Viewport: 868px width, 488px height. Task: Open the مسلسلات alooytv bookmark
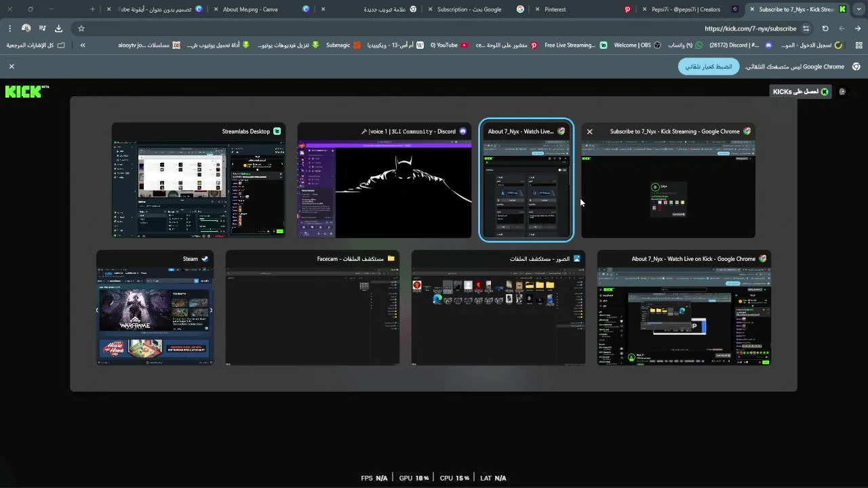(x=149, y=45)
